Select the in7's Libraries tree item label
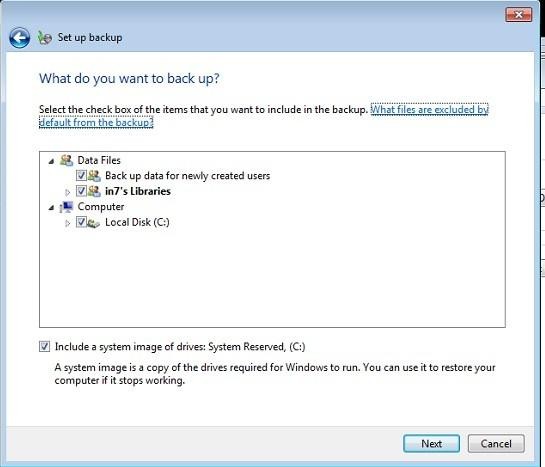The width and height of the screenshot is (545, 467). point(138,191)
